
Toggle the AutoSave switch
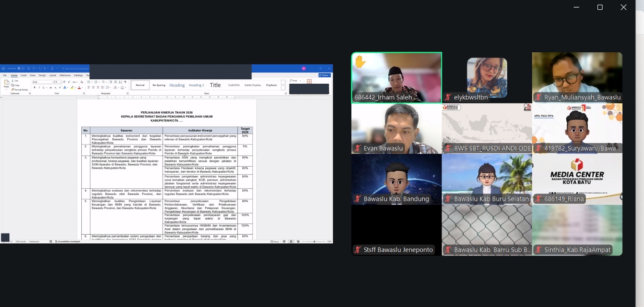(x=21, y=68)
